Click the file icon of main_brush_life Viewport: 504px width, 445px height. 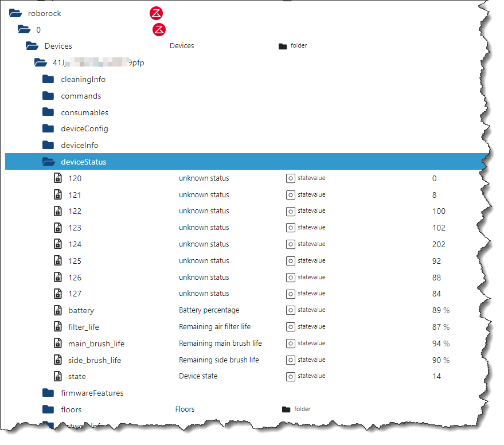57,343
